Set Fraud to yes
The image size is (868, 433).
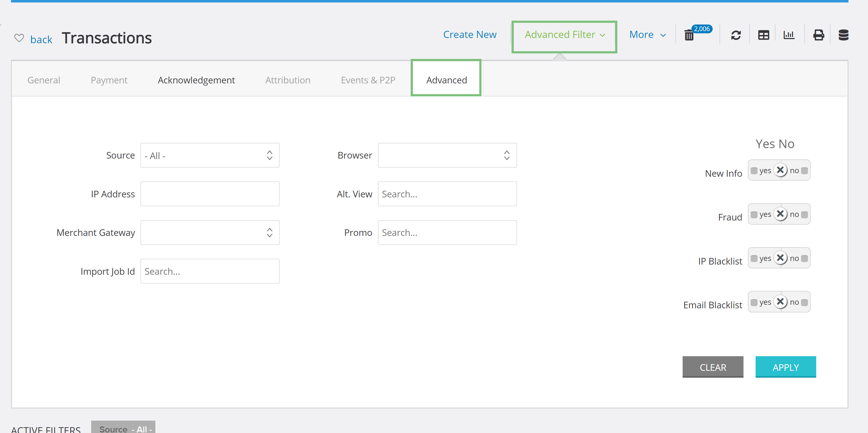[x=761, y=214]
